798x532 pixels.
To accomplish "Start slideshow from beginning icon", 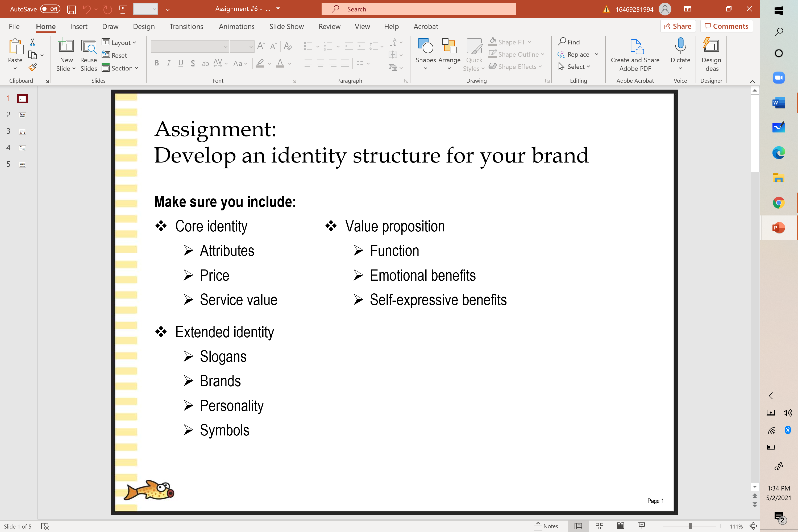I will (x=123, y=9).
